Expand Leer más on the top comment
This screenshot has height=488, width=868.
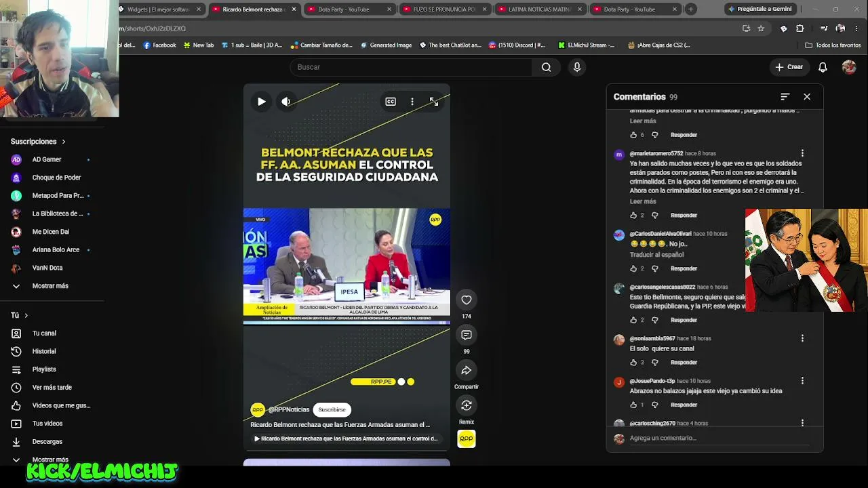[x=643, y=121]
